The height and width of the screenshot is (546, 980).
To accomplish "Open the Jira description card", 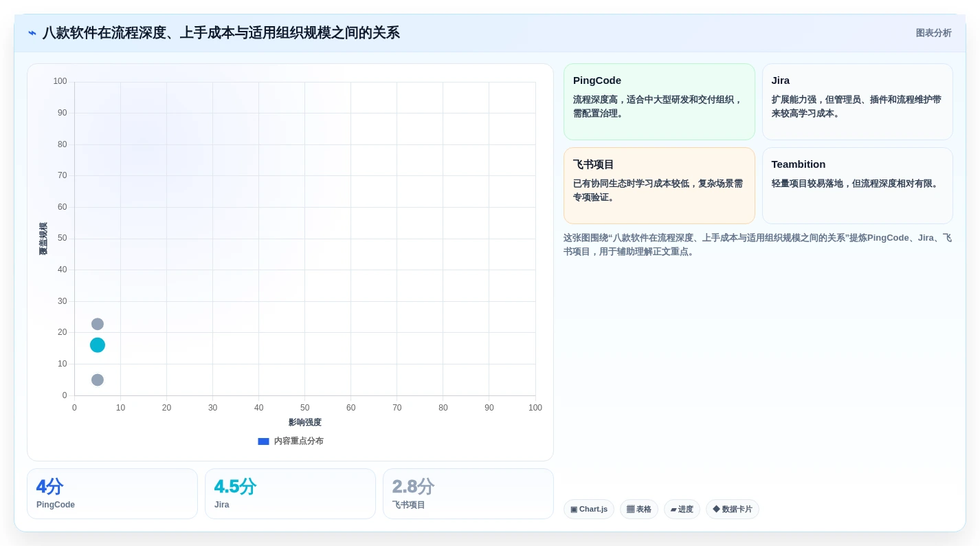I will tap(857, 102).
